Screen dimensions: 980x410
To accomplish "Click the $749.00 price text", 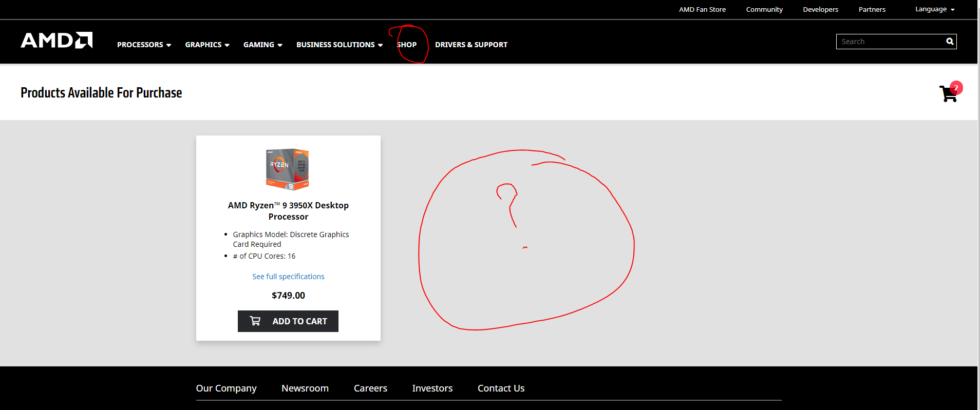I will 288,296.
